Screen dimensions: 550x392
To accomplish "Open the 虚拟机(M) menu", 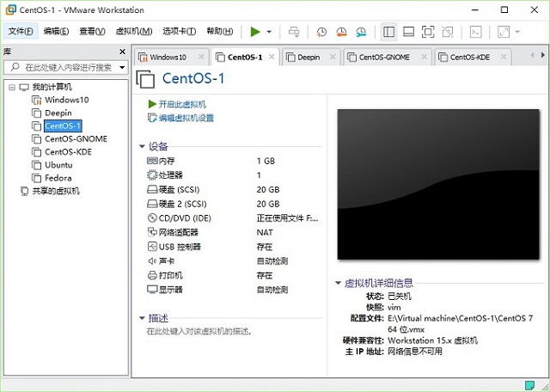I will (x=134, y=31).
